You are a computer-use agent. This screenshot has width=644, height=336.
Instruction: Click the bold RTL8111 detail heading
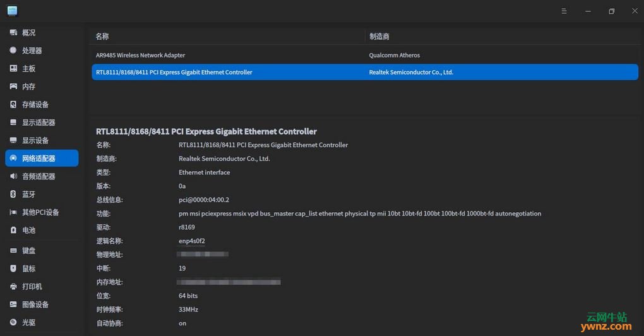point(206,131)
